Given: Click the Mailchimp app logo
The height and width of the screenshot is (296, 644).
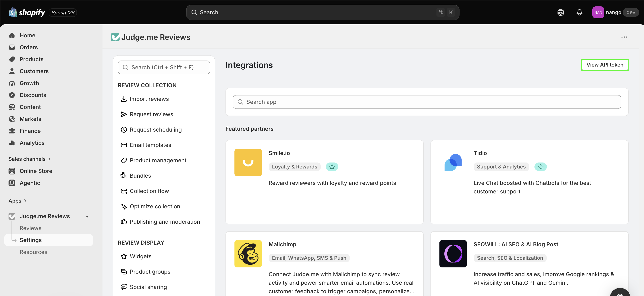Looking at the screenshot, I should point(248,254).
